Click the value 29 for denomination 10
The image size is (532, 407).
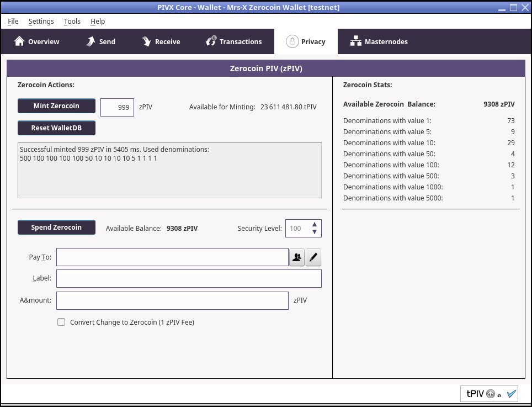click(x=511, y=143)
